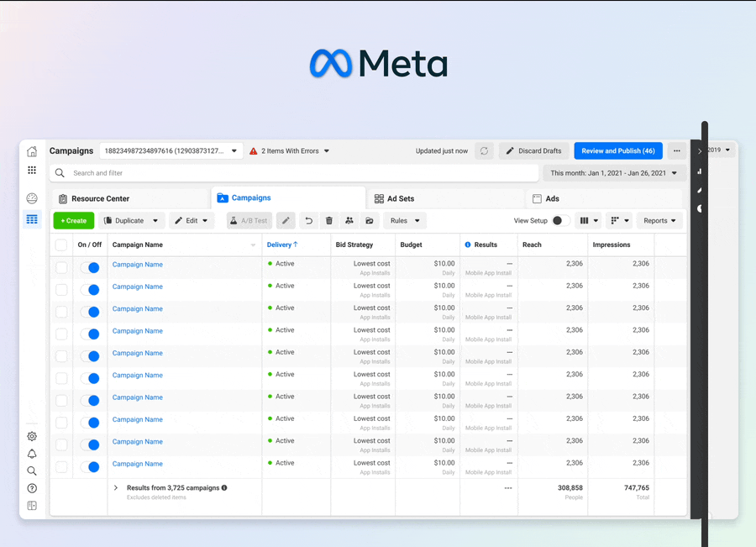Switch to the Campaigns tab
Viewport: 756px width, 547px height.
pos(288,197)
